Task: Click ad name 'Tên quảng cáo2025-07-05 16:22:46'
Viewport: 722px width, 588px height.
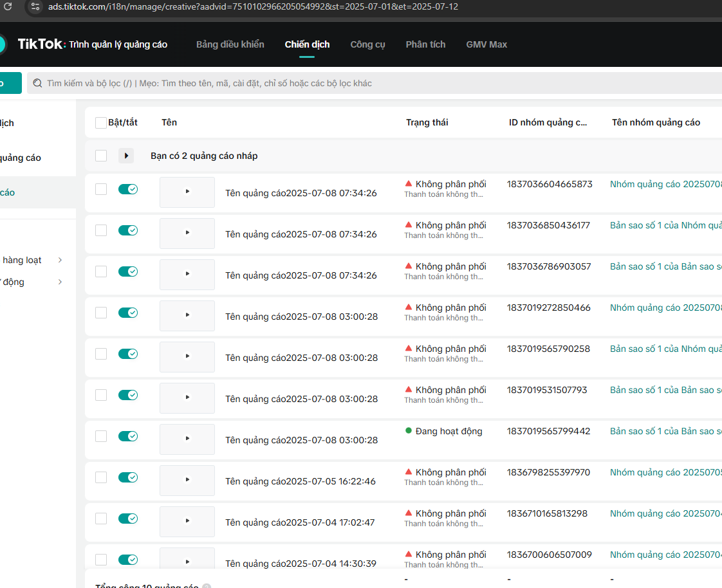Action: [x=301, y=481]
